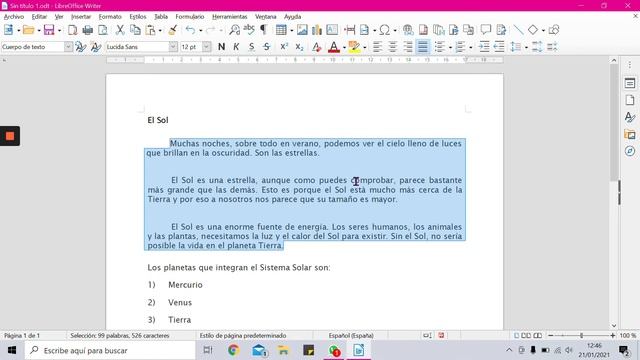This screenshot has width=640, height=360.
Task: Open the Herramientas menu
Action: point(230,17)
